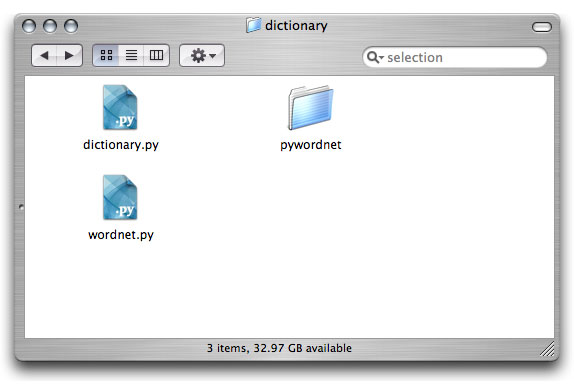Minimize the dictionary window
This screenshot has height=391, width=574.
click(50, 26)
